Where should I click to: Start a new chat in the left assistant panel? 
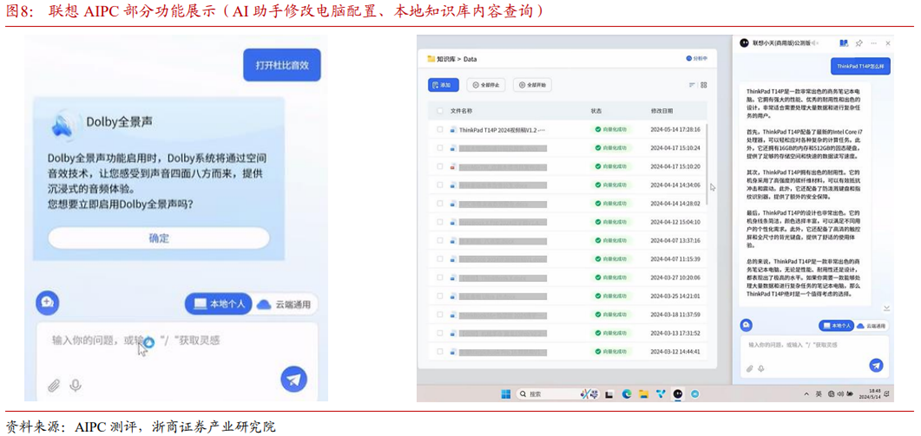tap(48, 303)
